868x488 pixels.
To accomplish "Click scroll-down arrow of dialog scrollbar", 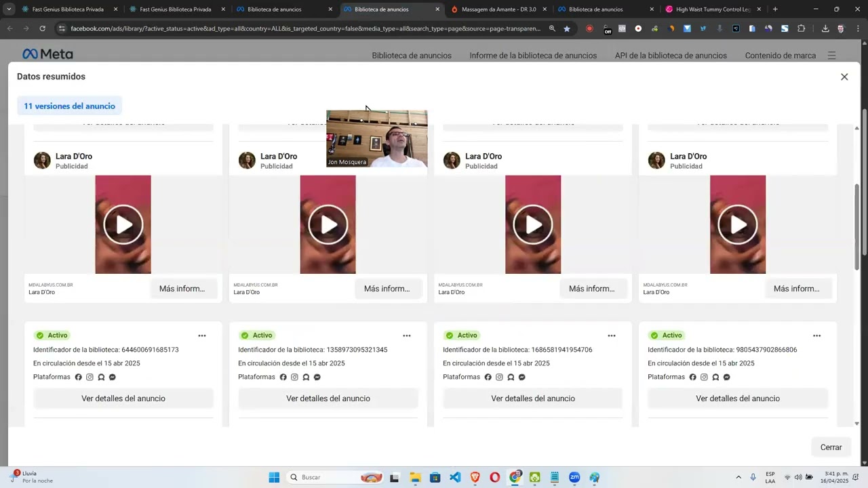I will 856,424.
